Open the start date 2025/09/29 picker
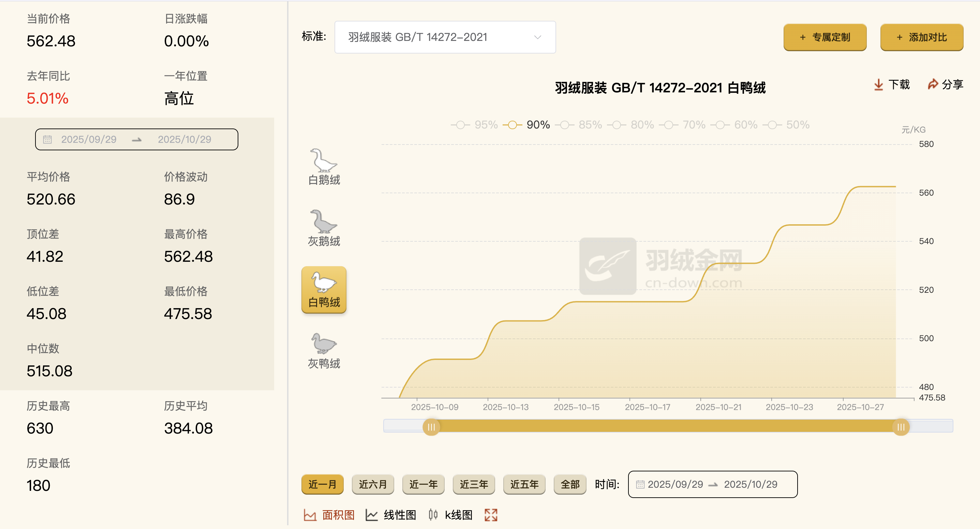Image resolution: width=980 pixels, height=529 pixels. 89,139
